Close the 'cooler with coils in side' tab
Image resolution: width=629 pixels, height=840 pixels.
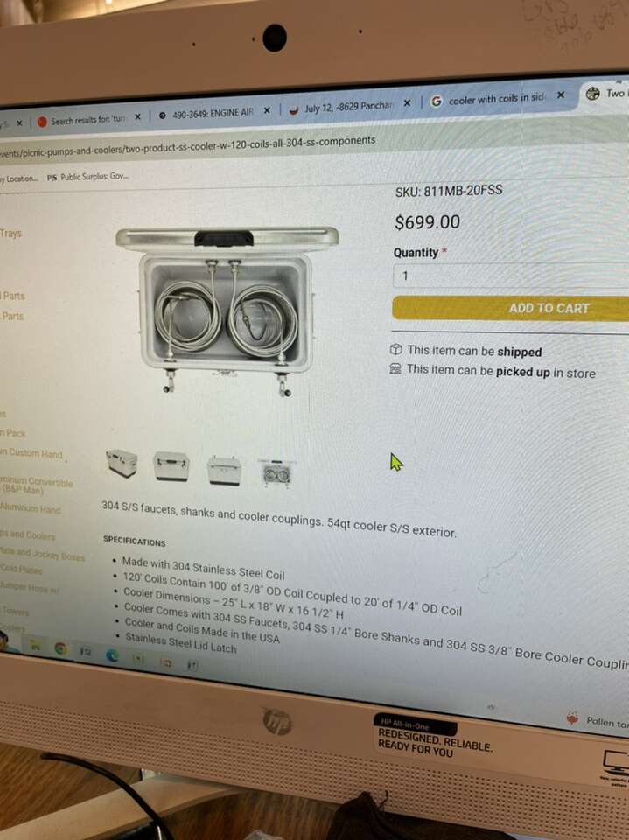pyautogui.click(x=561, y=94)
